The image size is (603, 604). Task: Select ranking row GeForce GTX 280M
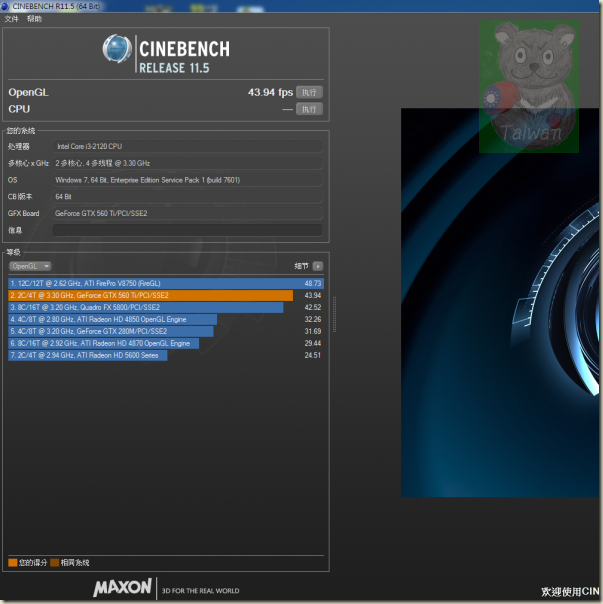(x=166, y=331)
